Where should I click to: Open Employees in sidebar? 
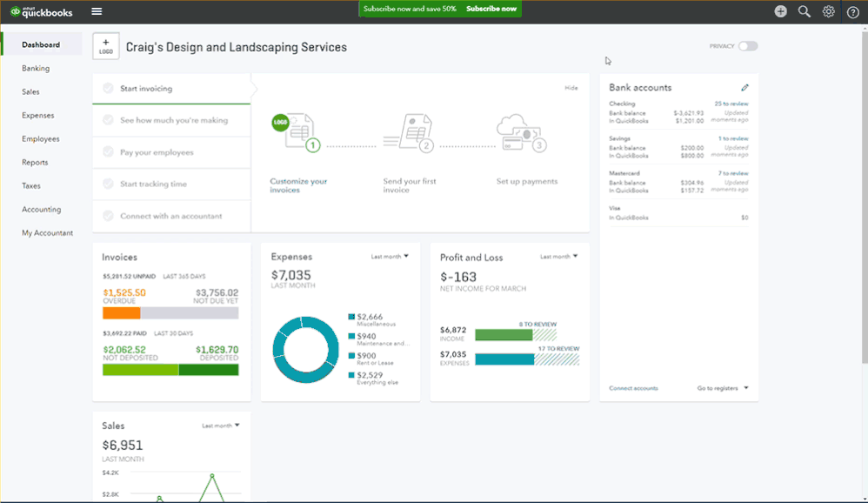40,138
